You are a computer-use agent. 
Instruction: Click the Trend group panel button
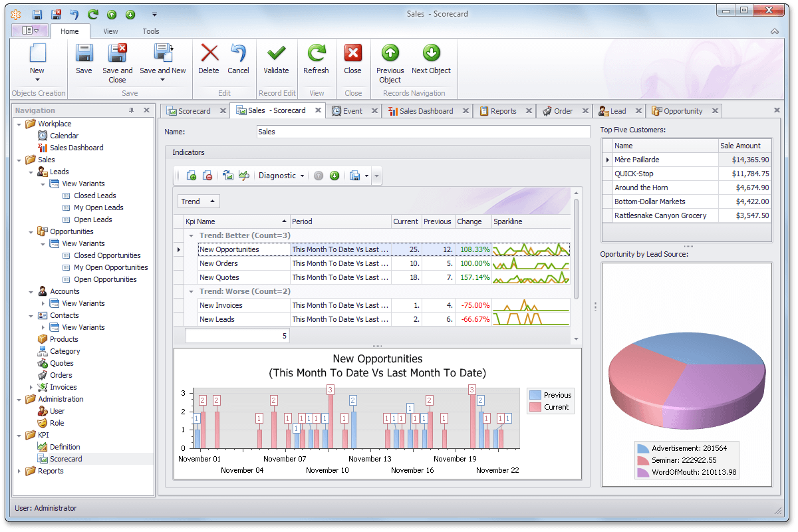198,201
